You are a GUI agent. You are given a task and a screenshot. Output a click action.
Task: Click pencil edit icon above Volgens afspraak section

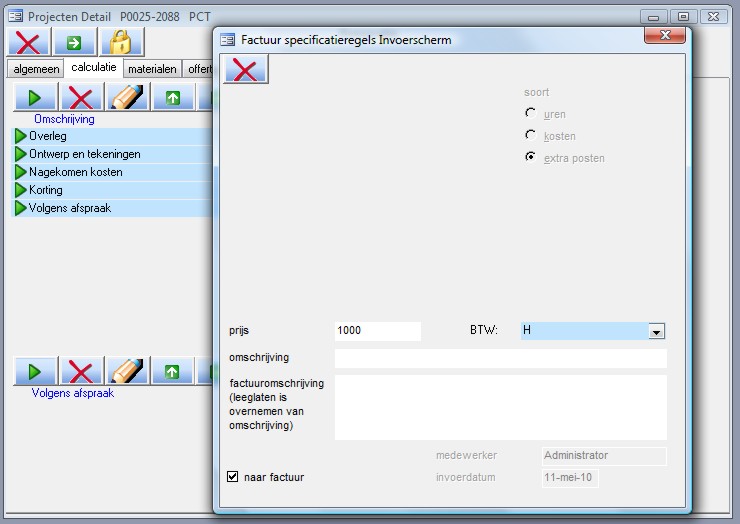point(126,372)
